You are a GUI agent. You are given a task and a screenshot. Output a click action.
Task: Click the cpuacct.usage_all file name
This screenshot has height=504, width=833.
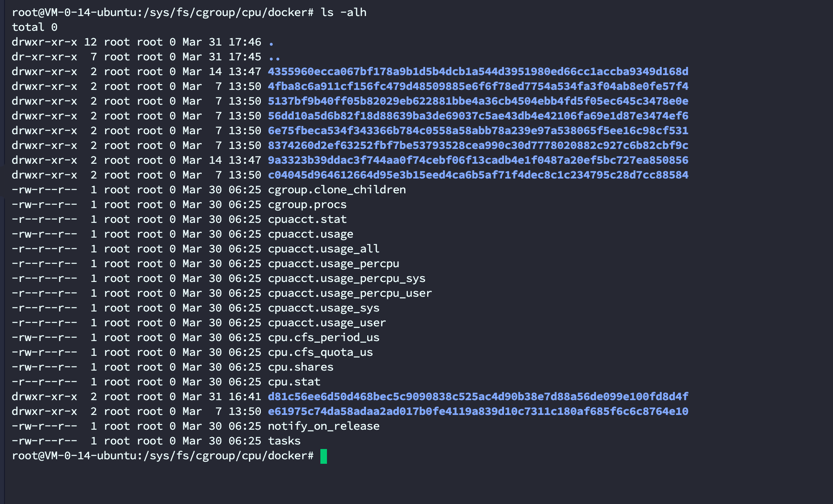(x=324, y=249)
